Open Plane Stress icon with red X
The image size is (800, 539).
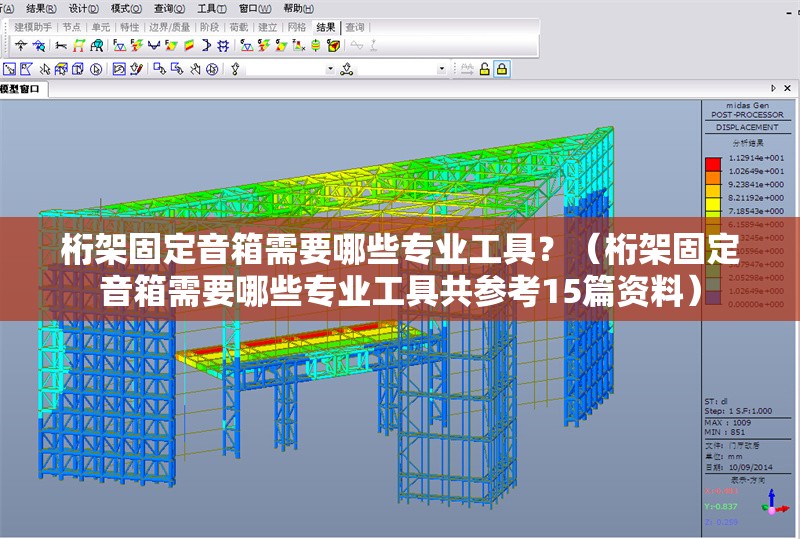pyautogui.click(x=298, y=45)
